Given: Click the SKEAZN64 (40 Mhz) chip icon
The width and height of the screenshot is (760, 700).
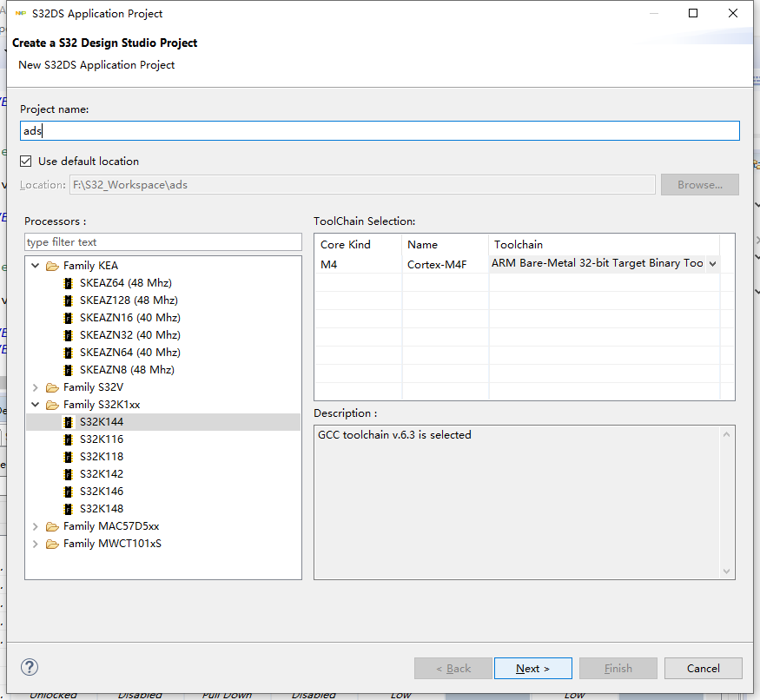Looking at the screenshot, I should 69,353.
